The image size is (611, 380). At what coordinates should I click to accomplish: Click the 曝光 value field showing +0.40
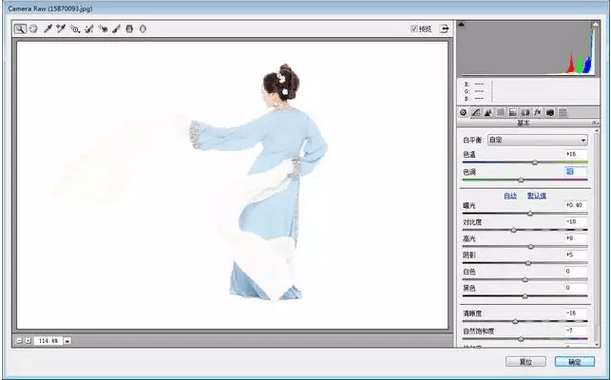tap(576, 205)
